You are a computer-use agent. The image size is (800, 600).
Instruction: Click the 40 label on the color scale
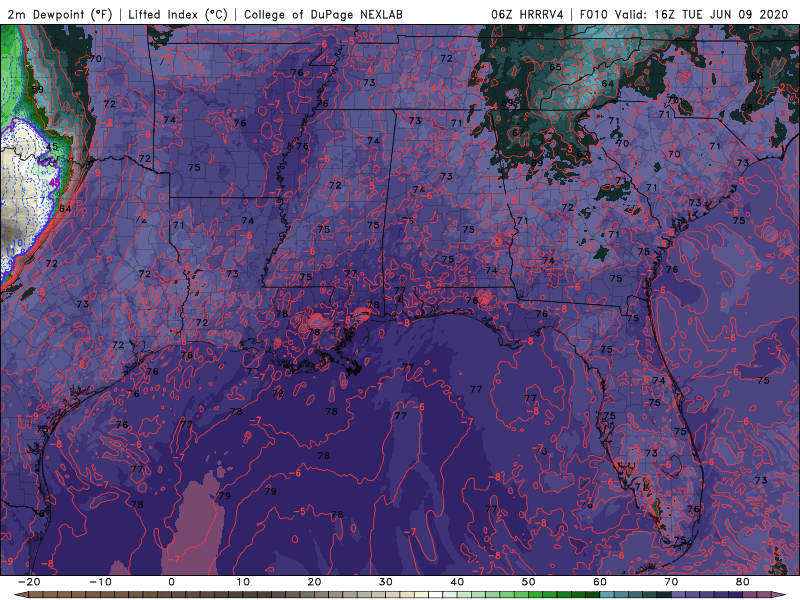coord(457,582)
